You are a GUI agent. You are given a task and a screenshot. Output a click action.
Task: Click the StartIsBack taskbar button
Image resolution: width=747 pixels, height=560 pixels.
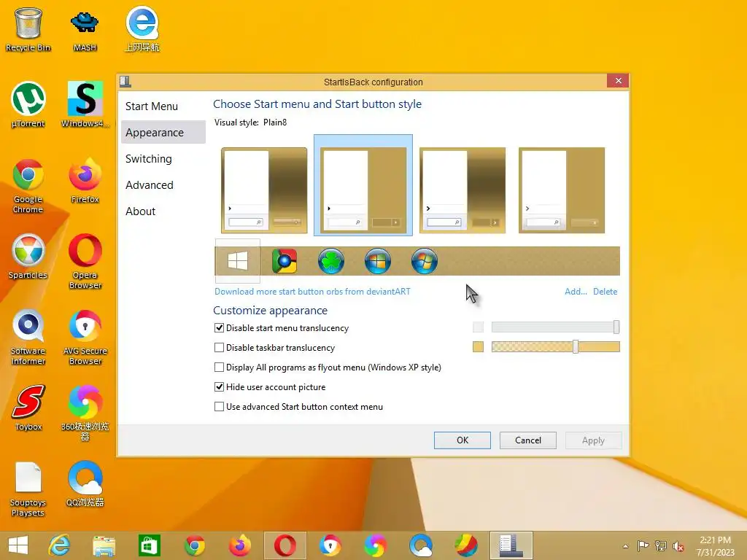511,545
